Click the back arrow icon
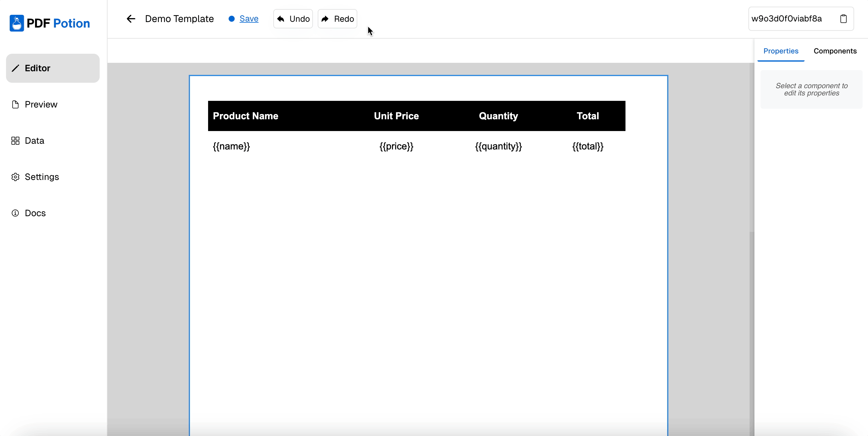The height and width of the screenshot is (436, 868). (131, 19)
